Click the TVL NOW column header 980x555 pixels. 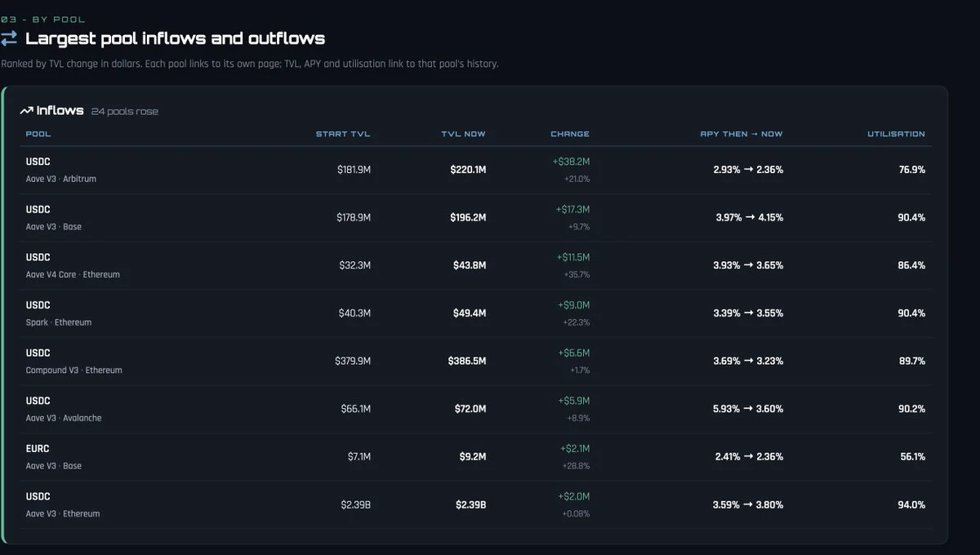click(x=464, y=134)
